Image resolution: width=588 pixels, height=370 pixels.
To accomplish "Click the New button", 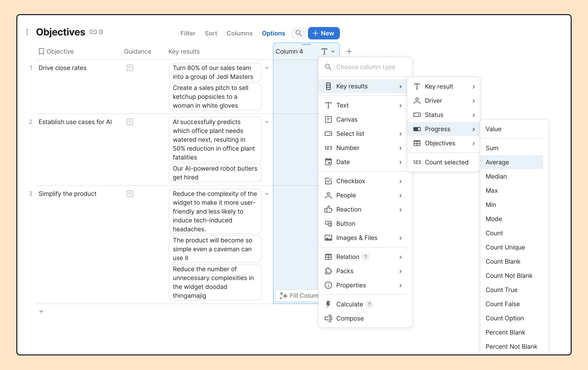I will (323, 33).
